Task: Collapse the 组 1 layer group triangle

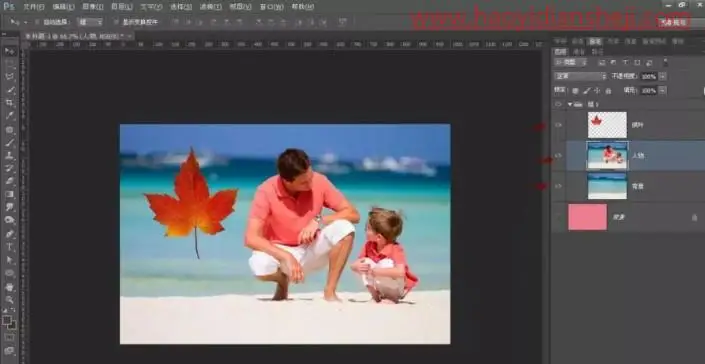Action: tap(570, 104)
